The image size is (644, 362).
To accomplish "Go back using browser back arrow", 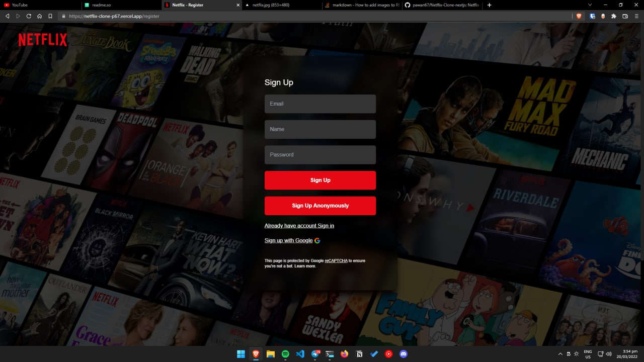I will pos(7,16).
